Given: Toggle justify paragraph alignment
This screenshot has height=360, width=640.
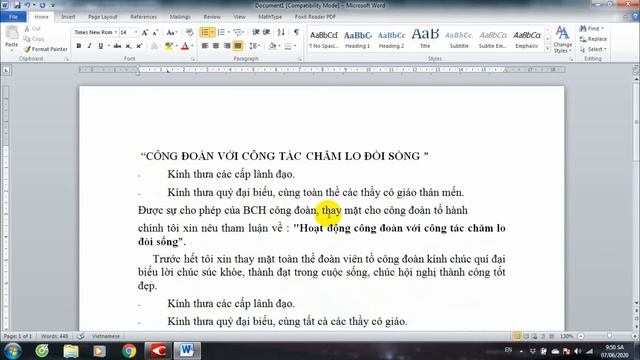Looking at the screenshot, I should coord(238,46).
